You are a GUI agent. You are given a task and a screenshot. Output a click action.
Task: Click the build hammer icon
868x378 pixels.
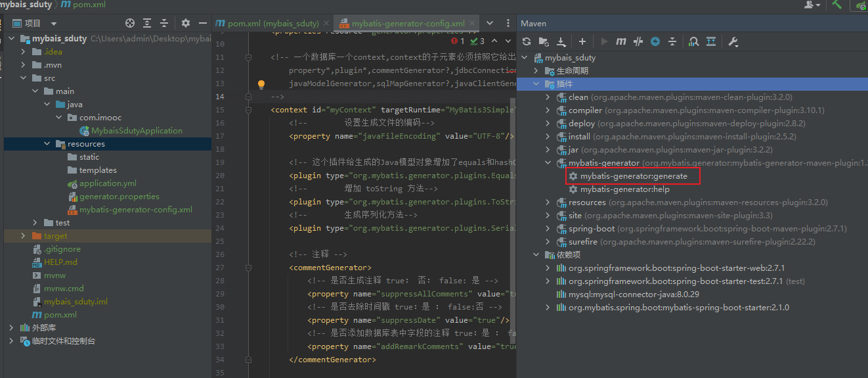point(836,5)
